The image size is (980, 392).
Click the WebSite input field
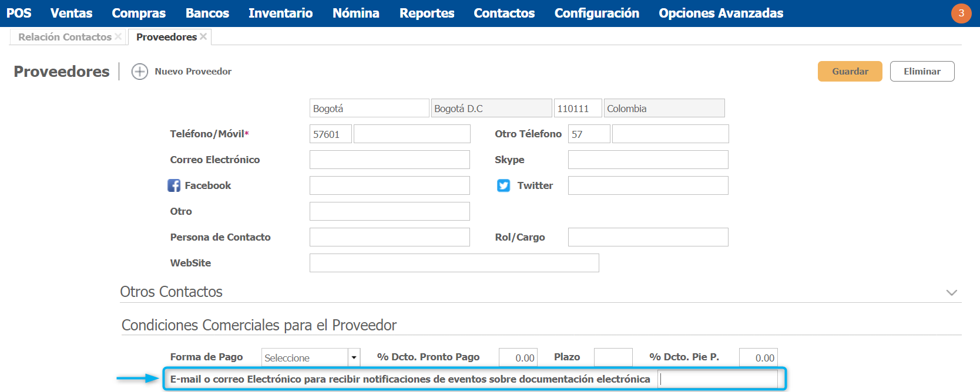[x=454, y=263]
